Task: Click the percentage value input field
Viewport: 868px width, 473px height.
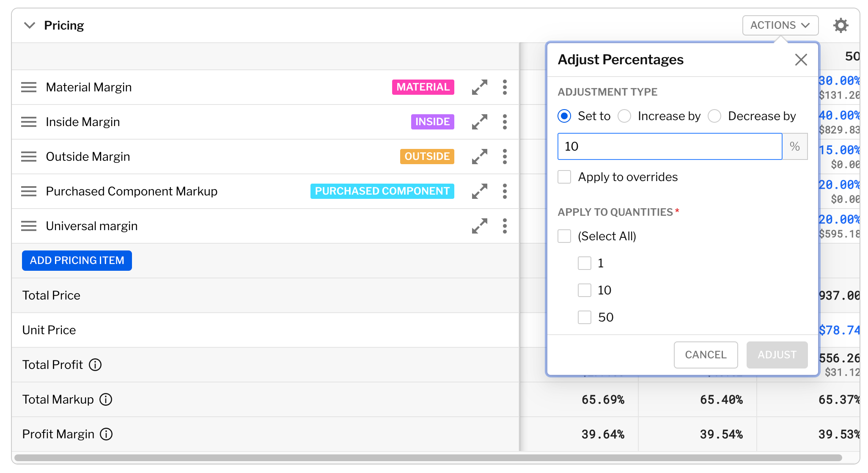Action: tap(669, 146)
